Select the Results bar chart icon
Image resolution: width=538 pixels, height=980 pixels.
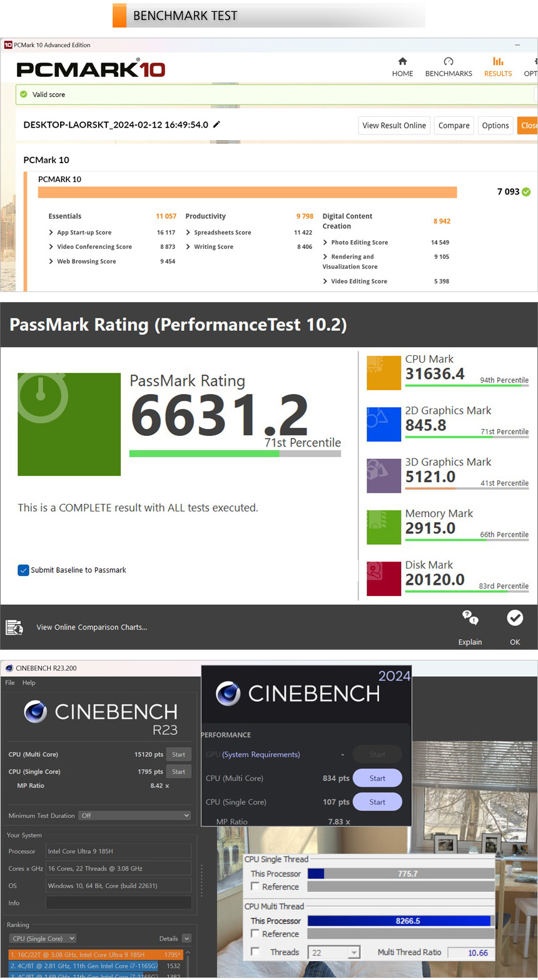(x=498, y=61)
